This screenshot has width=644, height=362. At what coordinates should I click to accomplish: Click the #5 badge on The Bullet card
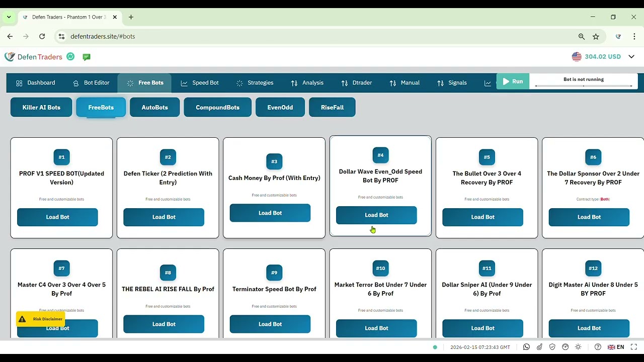[x=487, y=157]
